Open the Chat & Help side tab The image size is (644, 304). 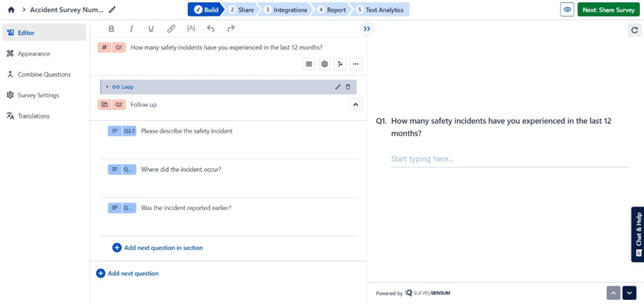[638, 234]
